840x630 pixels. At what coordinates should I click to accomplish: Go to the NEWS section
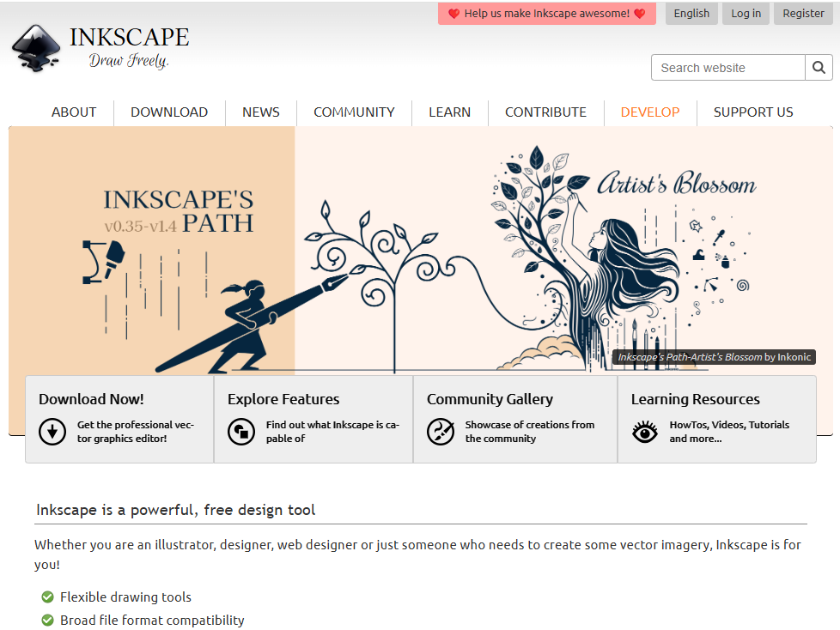[261, 112]
